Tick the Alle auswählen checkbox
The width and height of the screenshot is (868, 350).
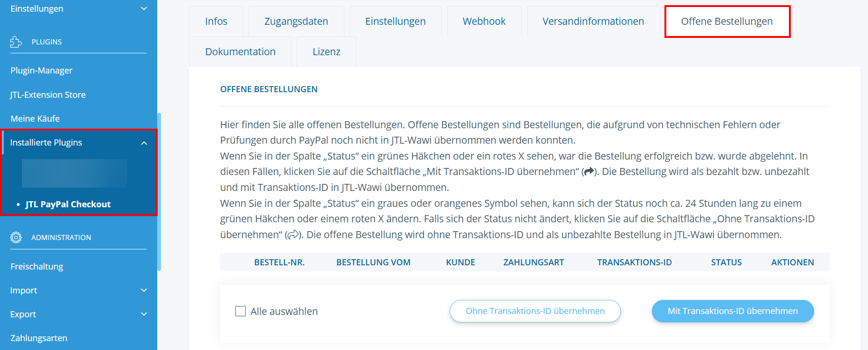tap(241, 311)
